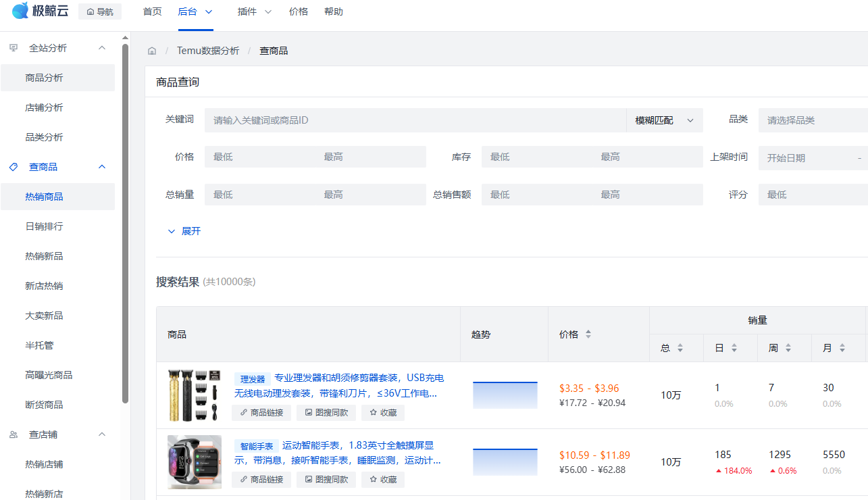Open the 导航 navigation panel
The image size is (868, 500).
pos(99,11)
